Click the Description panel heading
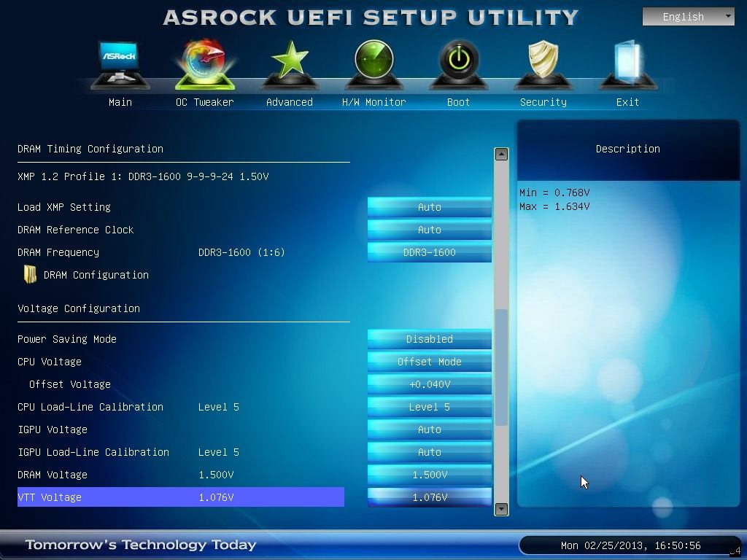This screenshot has width=747, height=560. pos(628,149)
